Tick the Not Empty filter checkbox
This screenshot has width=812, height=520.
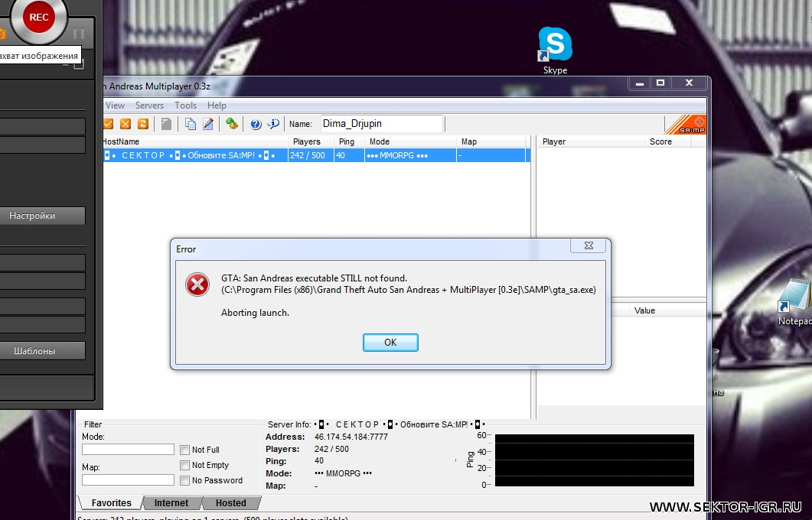184,465
